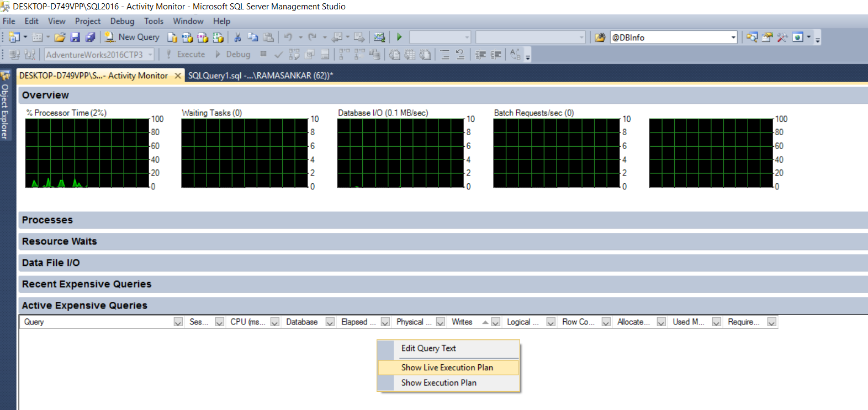Click the green Start play icon
The height and width of the screenshot is (410, 868).
399,37
